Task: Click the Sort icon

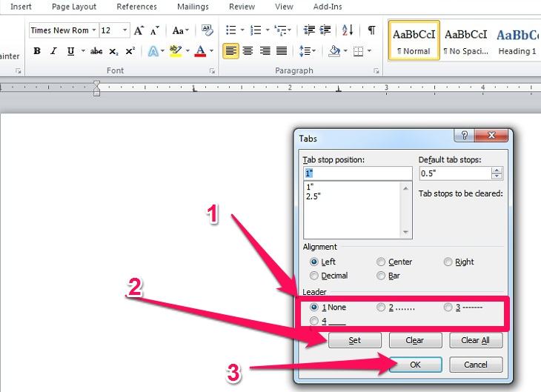Action: tap(348, 30)
